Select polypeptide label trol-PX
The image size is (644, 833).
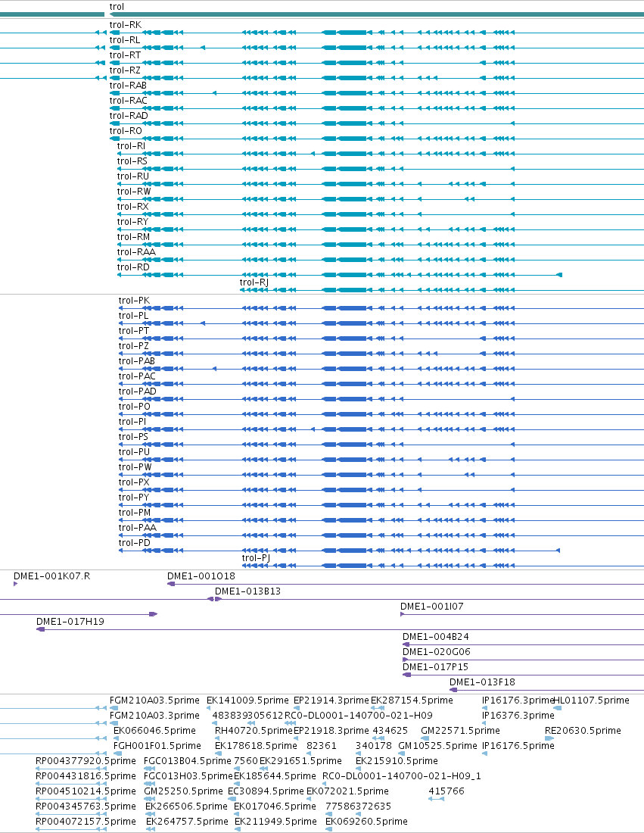[x=134, y=482]
